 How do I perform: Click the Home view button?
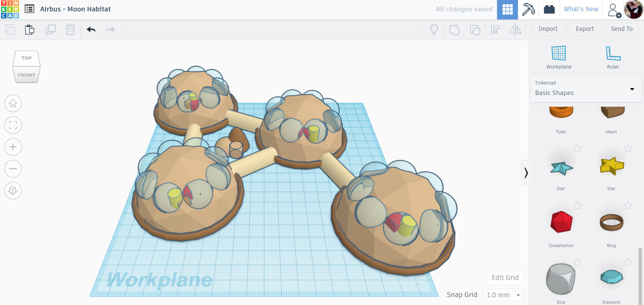pyautogui.click(x=13, y=103)
